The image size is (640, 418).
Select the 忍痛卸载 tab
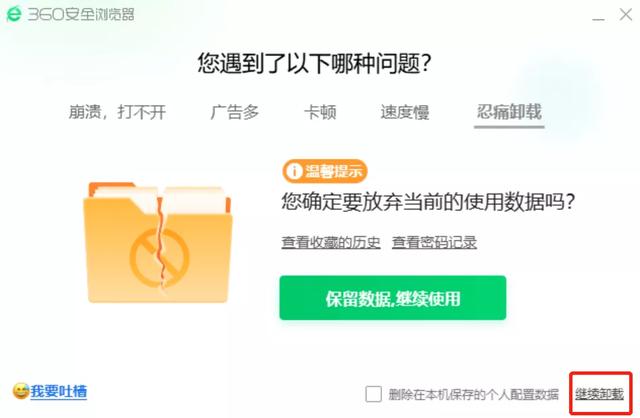pos(509,112)
